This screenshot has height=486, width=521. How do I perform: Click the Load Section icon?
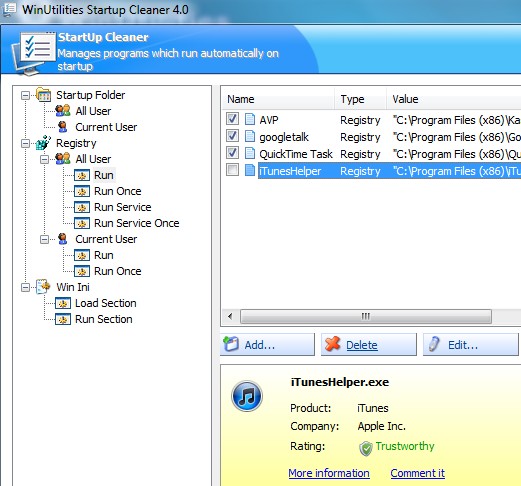click(63, 303)
